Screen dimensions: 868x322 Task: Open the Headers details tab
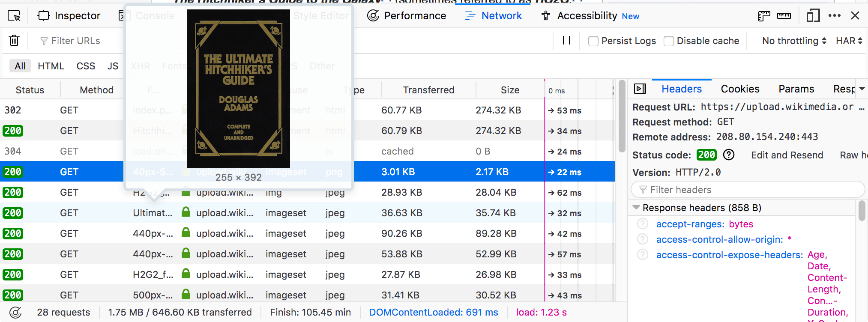click(682, 89)
